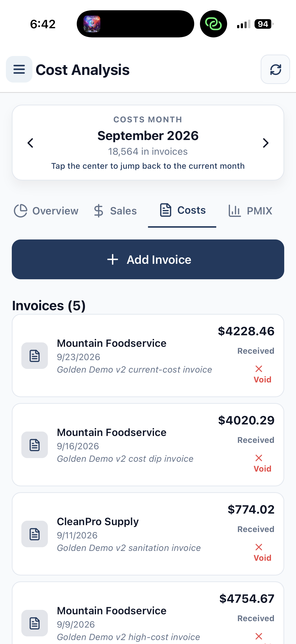Tap the 6:42 clock in status bar

click(x=43, y=24)
